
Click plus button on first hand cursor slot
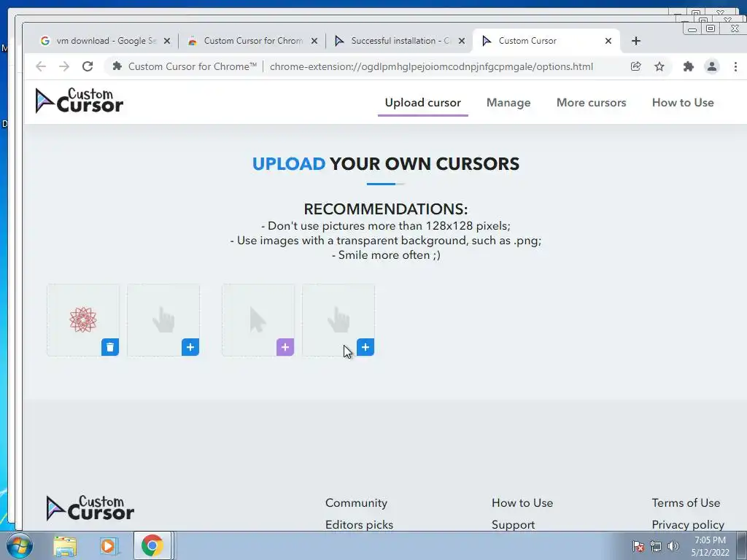tap(190, 347)
